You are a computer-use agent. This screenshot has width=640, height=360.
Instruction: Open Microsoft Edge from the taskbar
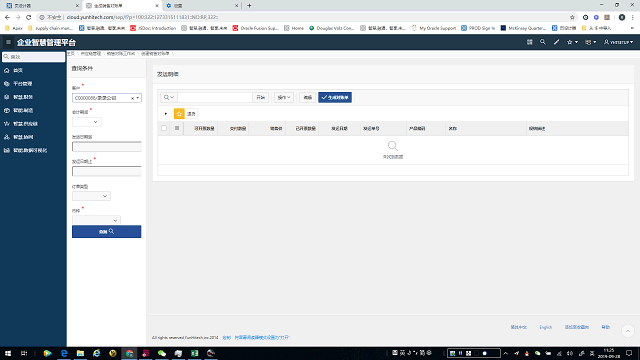click(x=64, y=353)
